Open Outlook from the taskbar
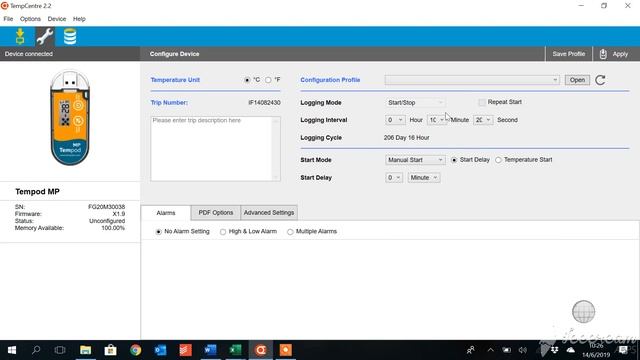The image size is (640, 360). (160, 350)
